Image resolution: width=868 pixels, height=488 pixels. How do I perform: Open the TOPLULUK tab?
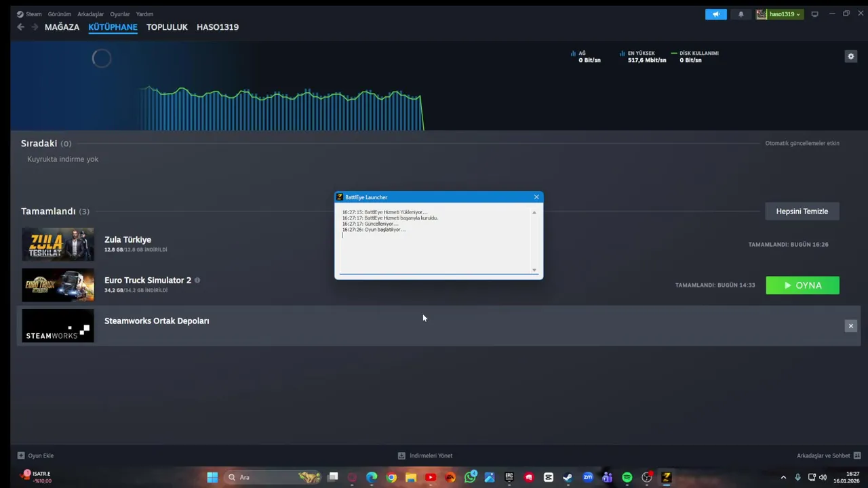coord(167,27)
